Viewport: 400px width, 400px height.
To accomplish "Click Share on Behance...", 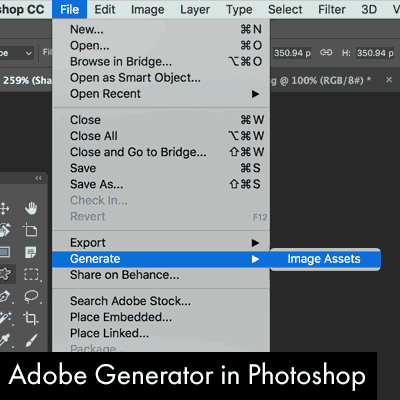I will pos(161,275).
